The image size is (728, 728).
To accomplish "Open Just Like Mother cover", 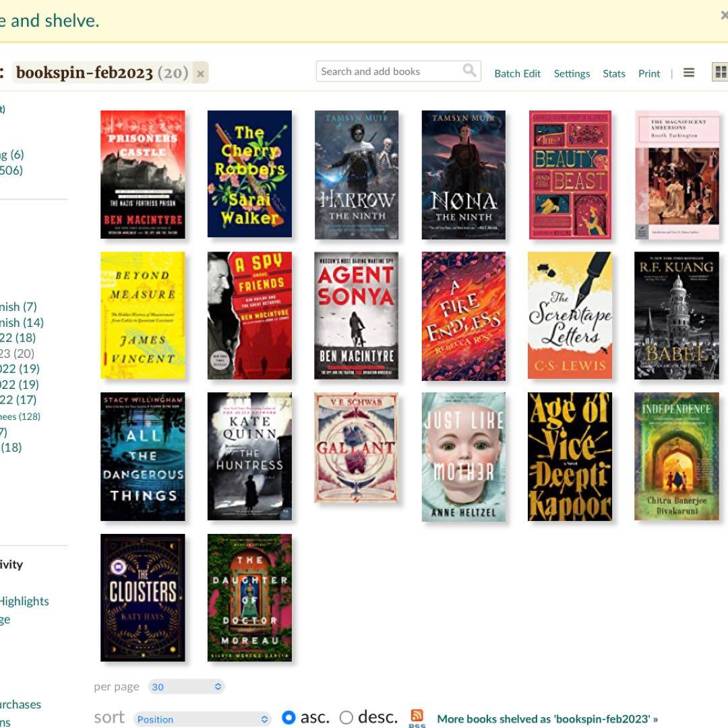I will point(463,457).
